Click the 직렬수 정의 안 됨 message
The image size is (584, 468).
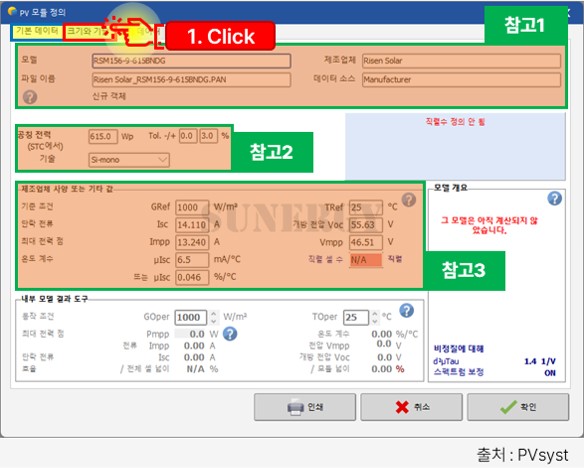pos(455,122)
